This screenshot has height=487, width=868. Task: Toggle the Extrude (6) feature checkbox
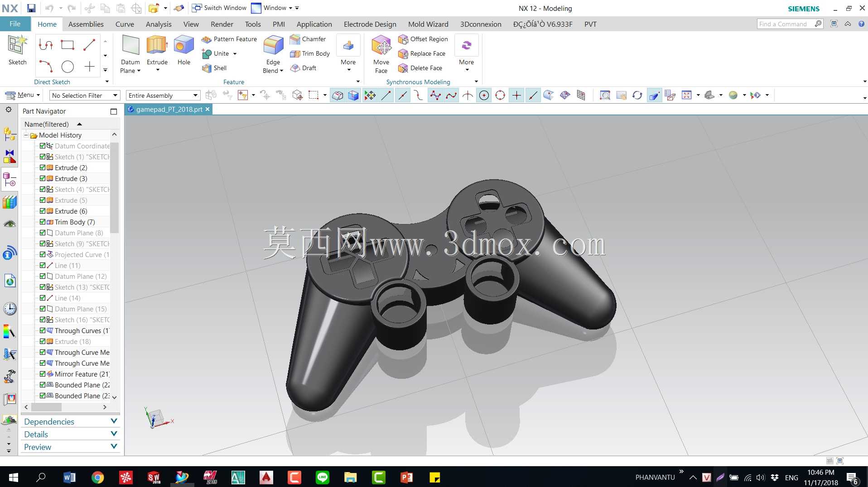(43, 211)
